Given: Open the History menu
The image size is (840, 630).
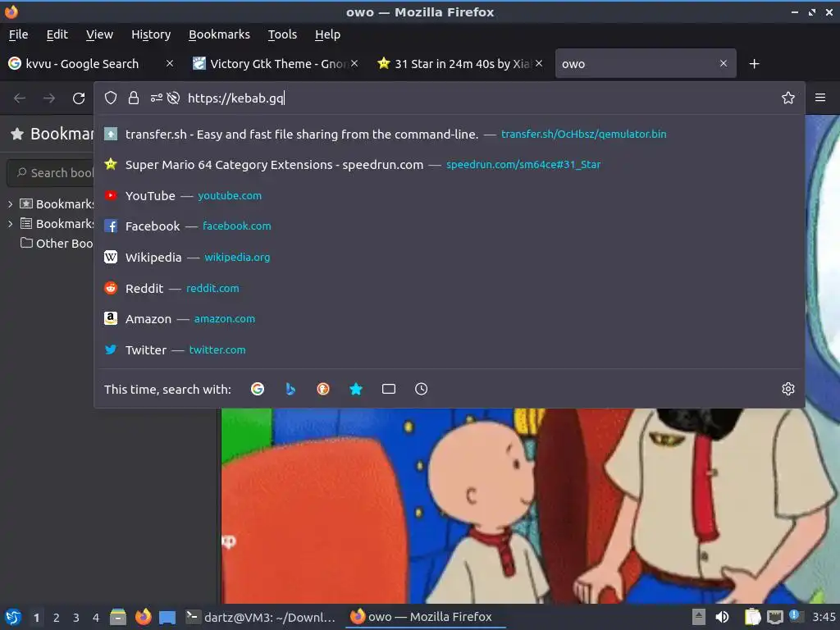Looking at the screenshot, I should [151, 34].
